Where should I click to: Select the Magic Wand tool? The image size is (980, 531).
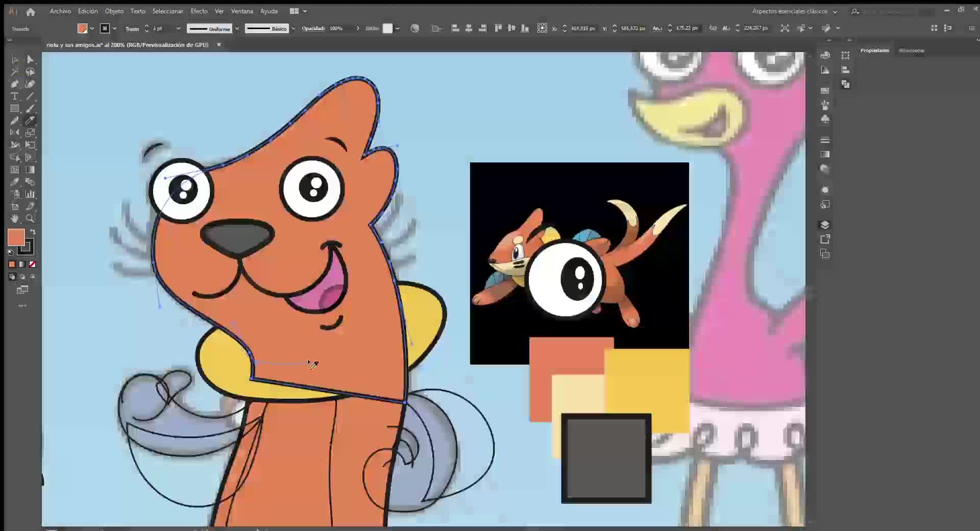[15, 72]
